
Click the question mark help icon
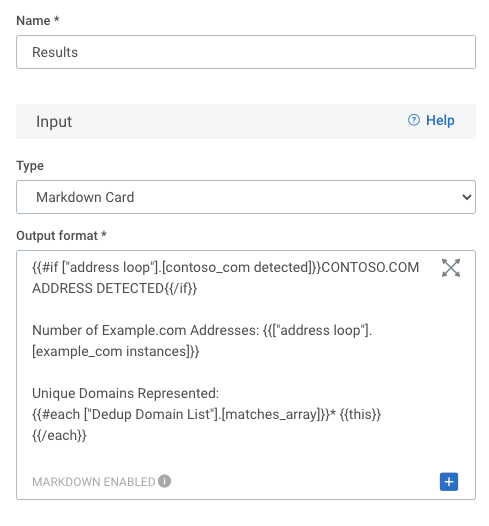414,120
